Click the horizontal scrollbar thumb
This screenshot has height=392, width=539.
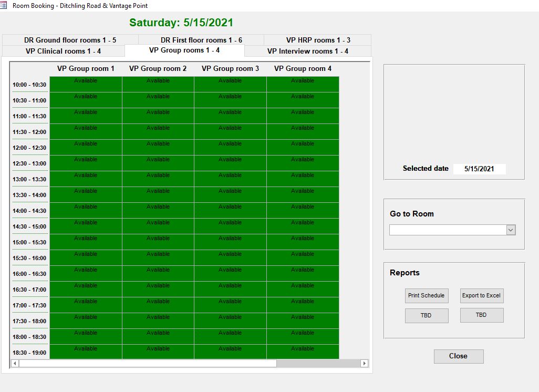148,363
